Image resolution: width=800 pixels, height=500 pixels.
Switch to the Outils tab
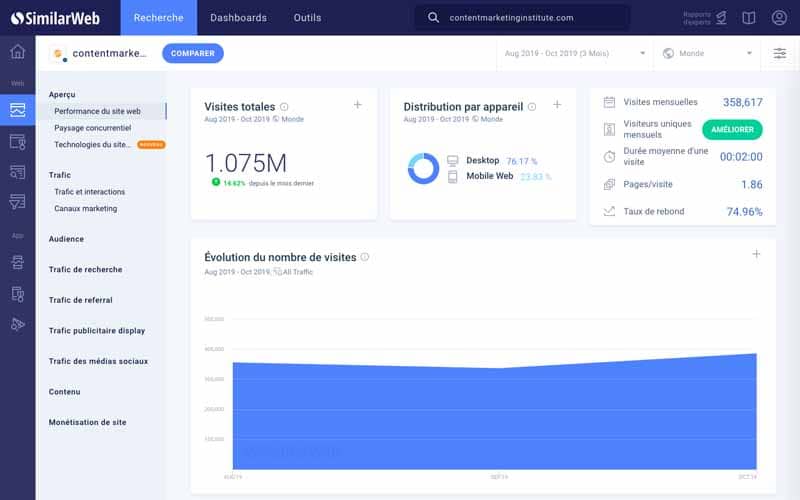(307, 18)
